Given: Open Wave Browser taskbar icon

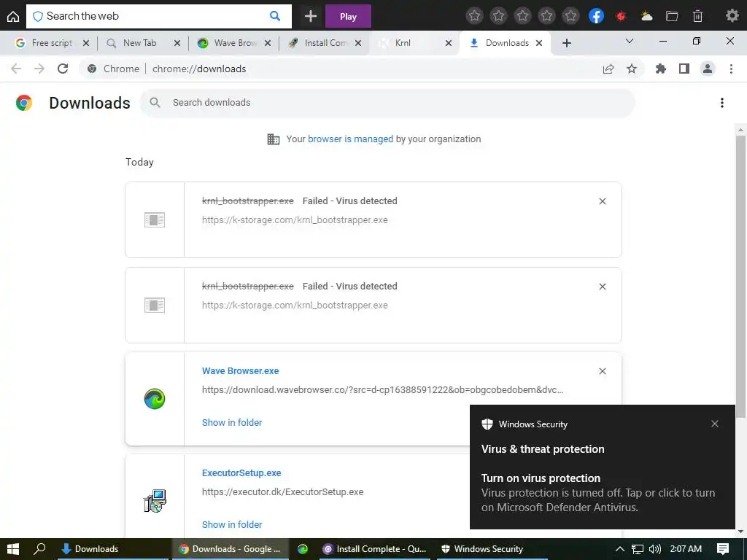Looking at the screenshot, I should [x=303, y=549].
